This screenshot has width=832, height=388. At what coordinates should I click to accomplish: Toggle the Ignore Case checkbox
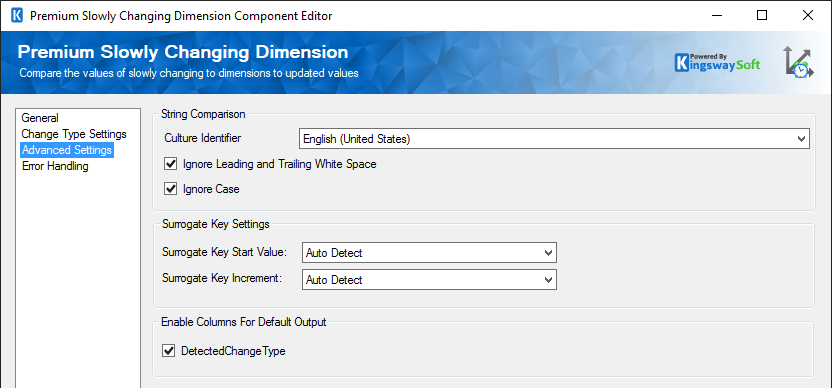[170, 188]
